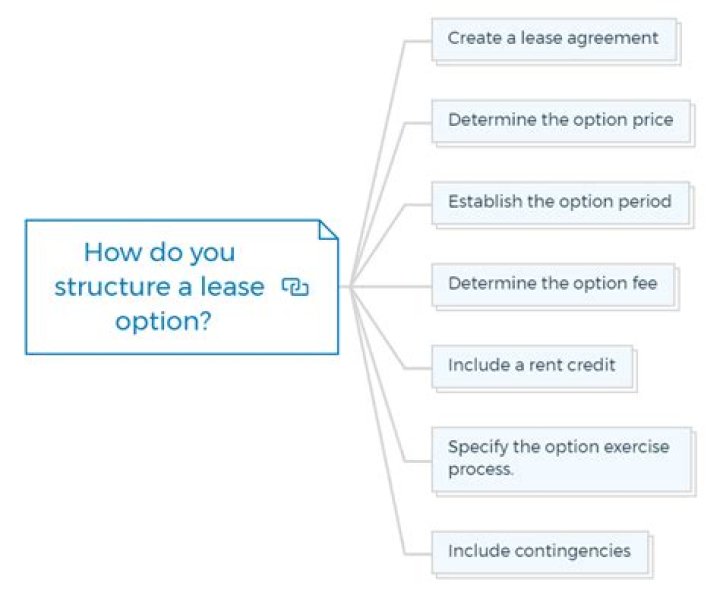
Task: Select the 'Create a lease agreement' node
Action: 553,39
